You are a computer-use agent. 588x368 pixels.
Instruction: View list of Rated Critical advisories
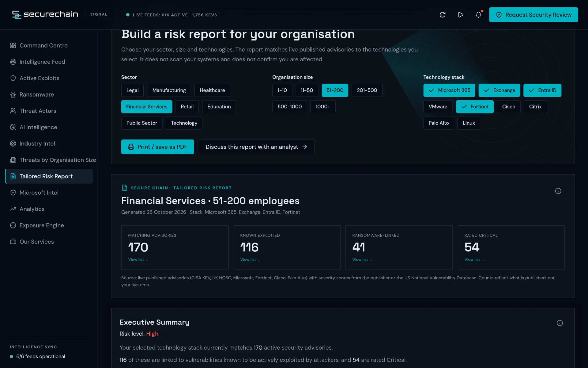coord(474,259)
